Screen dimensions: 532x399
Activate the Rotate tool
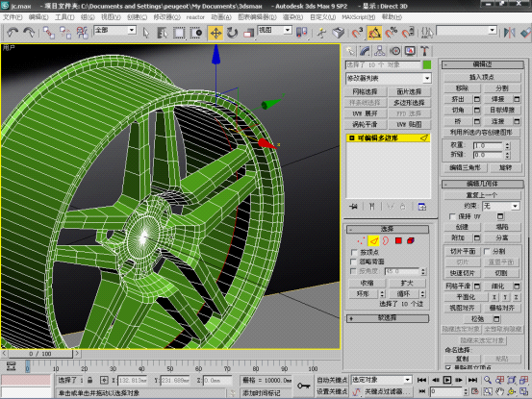232,33
